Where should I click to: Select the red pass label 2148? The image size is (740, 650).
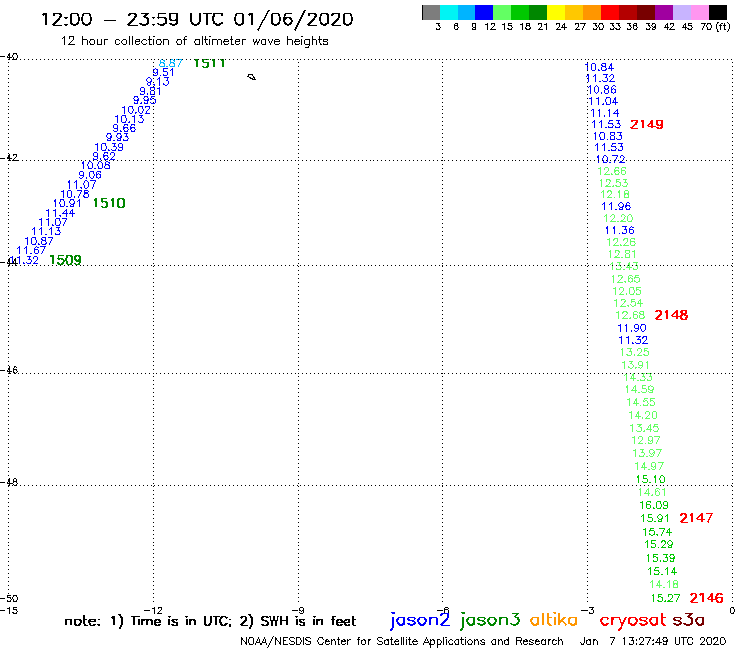point(671,315)
